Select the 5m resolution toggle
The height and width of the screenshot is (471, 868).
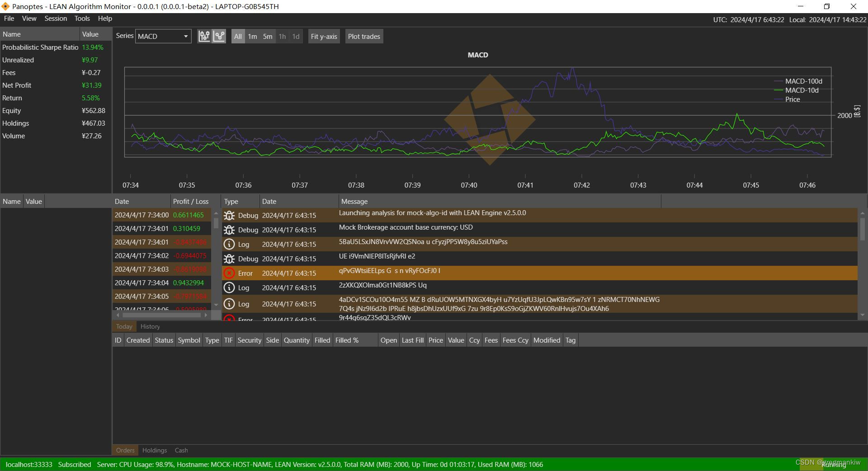click(268, 36)
